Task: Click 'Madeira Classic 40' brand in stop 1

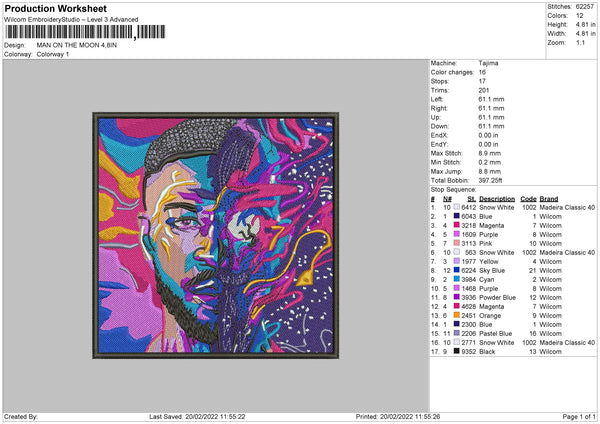Action: point(567,207)
